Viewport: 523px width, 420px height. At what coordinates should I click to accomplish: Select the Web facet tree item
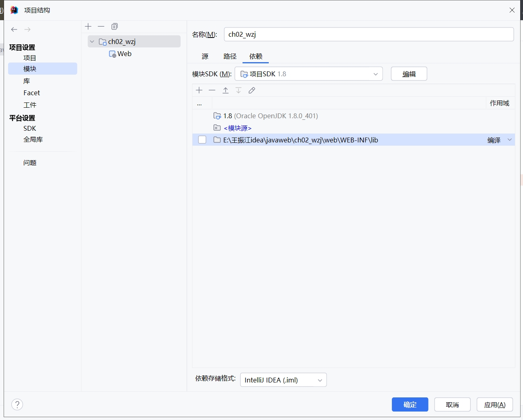click(x=124, y=54)
